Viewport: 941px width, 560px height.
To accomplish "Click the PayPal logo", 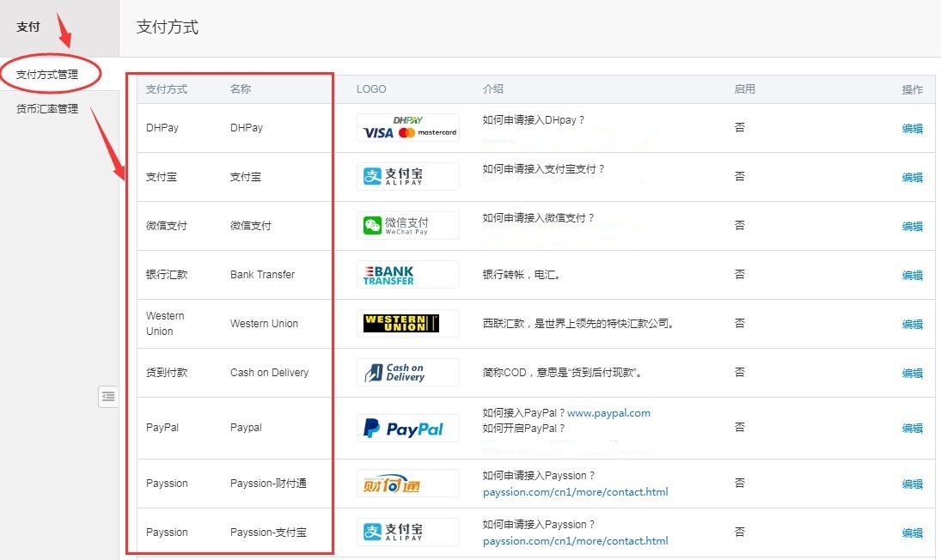I will click(408, 428).
